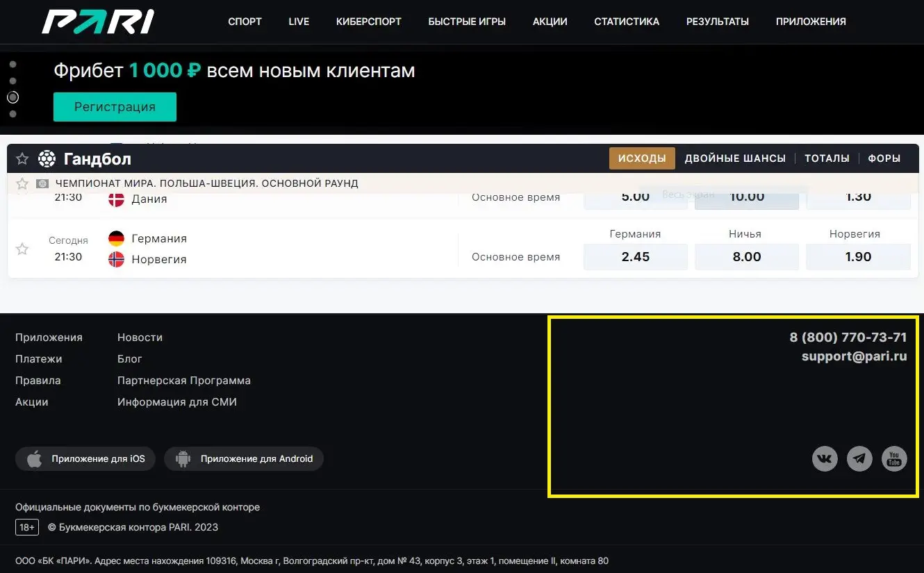Image resolution: width=924 pixels, height=573 pixels.
Task: Star the Чемпионат мира league row
Action: (x=22, y=184)
